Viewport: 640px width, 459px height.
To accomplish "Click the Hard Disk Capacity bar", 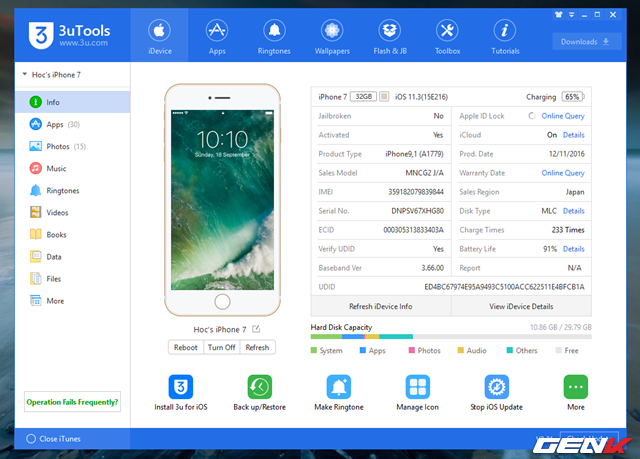I will coord(451,337).
